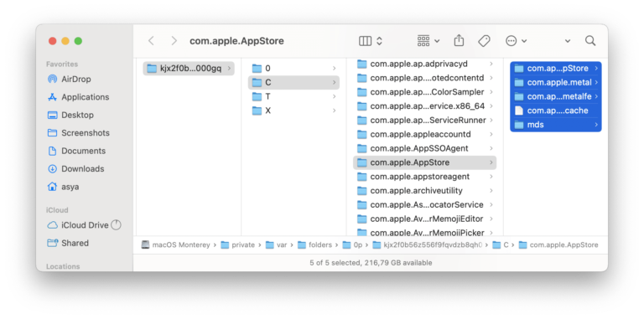644x319 pixels.
Task: Switch to column view icon
Action: 365,41
